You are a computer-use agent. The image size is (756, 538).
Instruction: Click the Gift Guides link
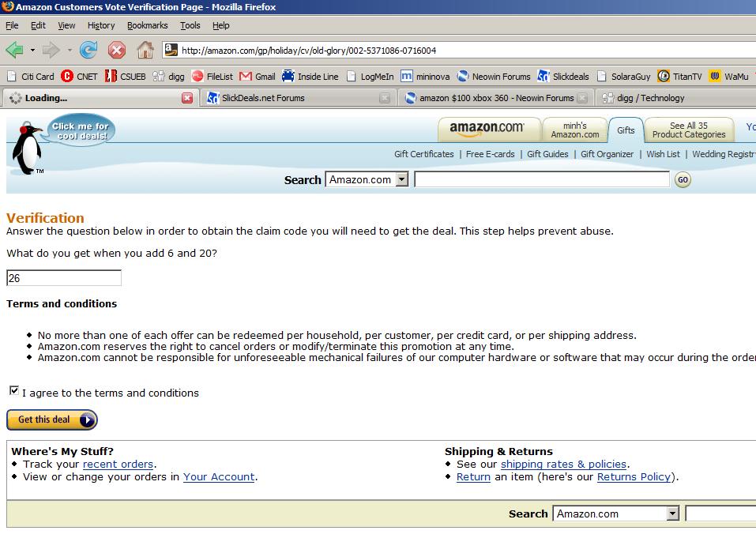547,154
